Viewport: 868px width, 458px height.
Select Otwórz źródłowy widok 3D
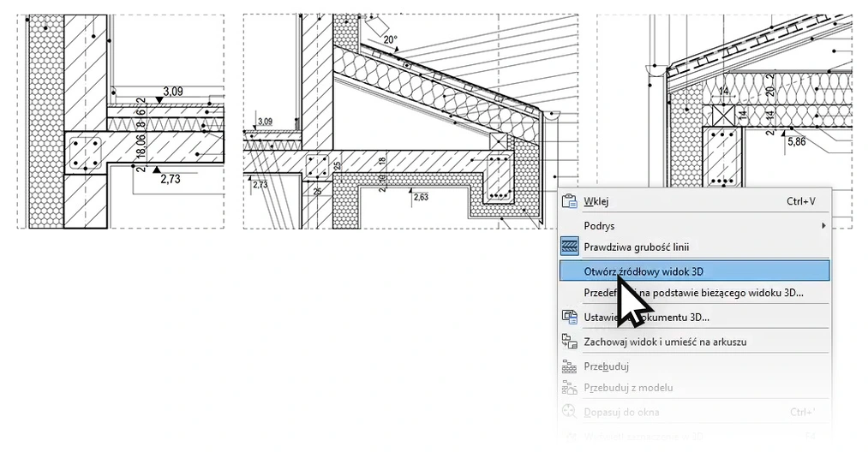pos(694,271)
